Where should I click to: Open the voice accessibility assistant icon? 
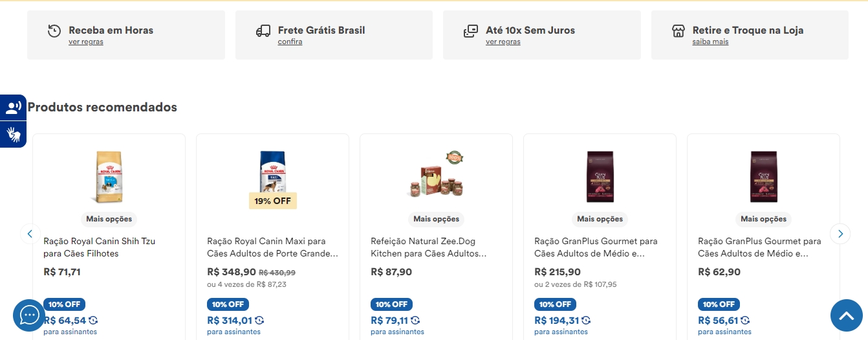[x=13, y=108]
